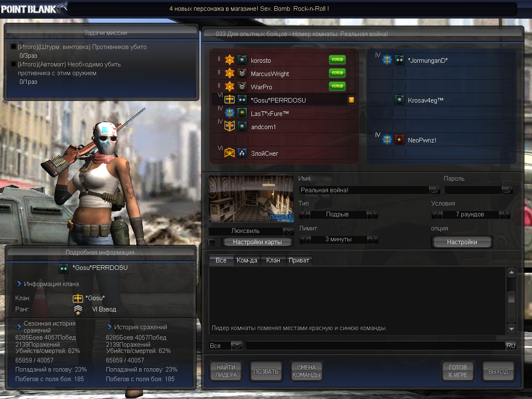Click the chat message input field
Viewport: 532px width, 399px height.
[375, 345]
